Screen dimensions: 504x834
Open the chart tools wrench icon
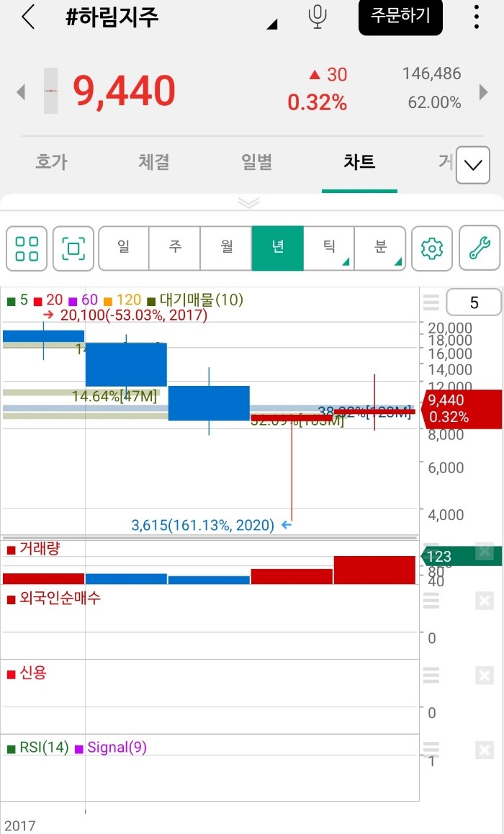point(480,248)
